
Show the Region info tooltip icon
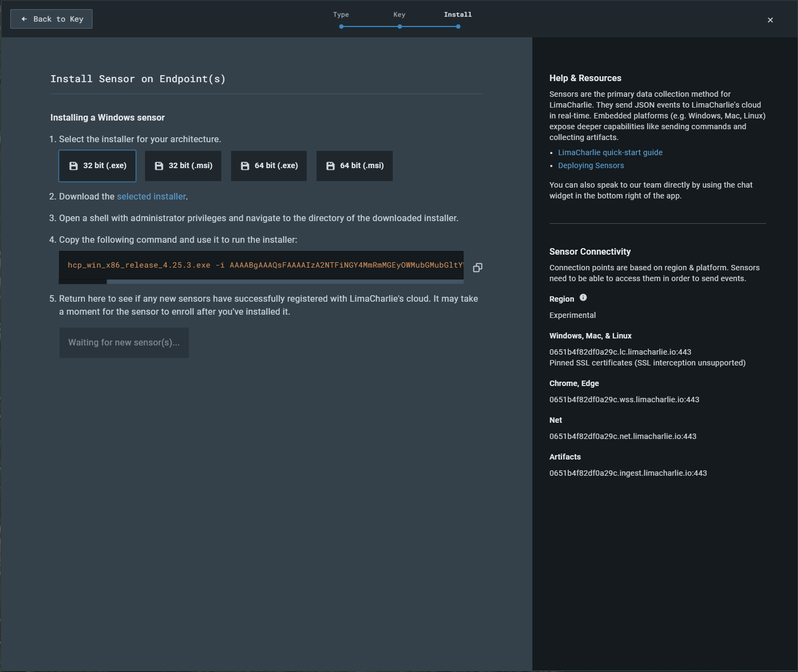point(583,297)
